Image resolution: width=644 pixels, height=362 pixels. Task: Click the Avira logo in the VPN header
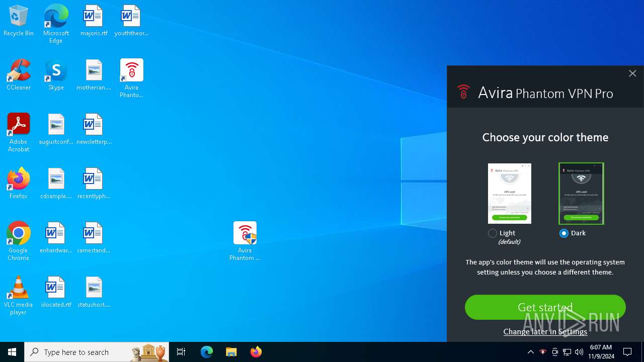tap(463, 93)
